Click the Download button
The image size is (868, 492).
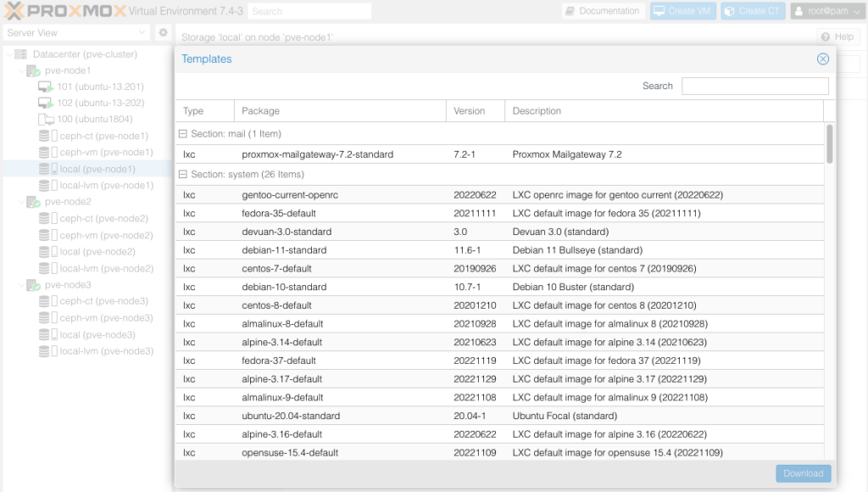[804, 473]
